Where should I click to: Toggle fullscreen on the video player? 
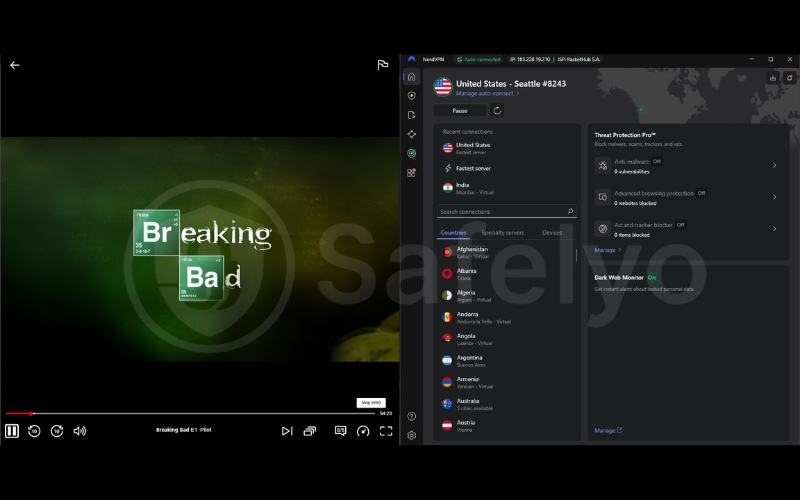pyautogui.click(x=386, y=431)
